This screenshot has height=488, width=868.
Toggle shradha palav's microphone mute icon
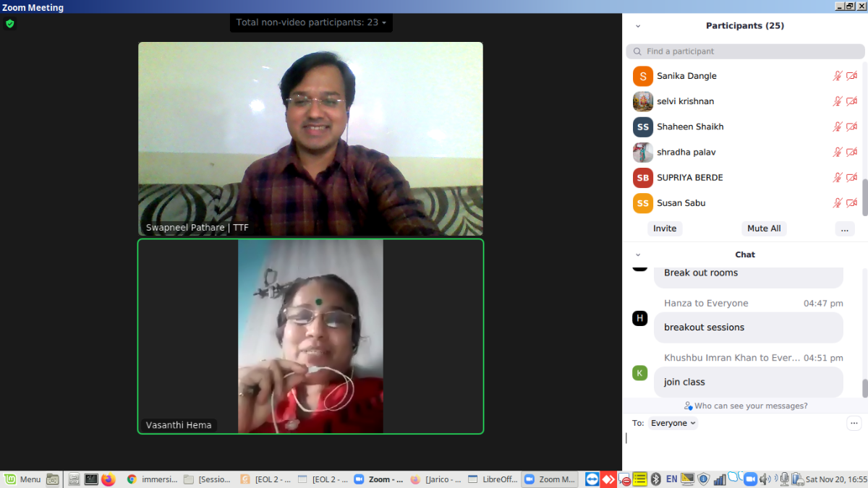pos(838,153)
